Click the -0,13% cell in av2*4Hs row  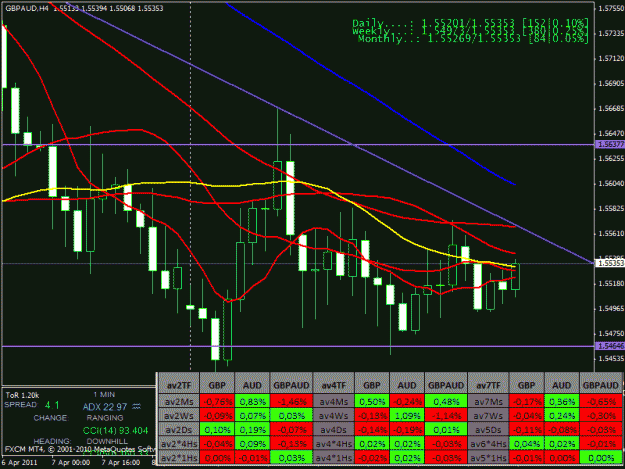[292, 443]
